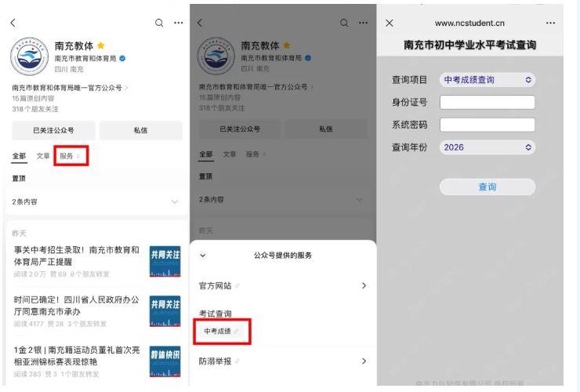Image resolution: width=580 pixels, height=392 pixels.
Task: Open 查询项目 dropdown showing 中考成绩查询
Action: [x=488, y=80]
